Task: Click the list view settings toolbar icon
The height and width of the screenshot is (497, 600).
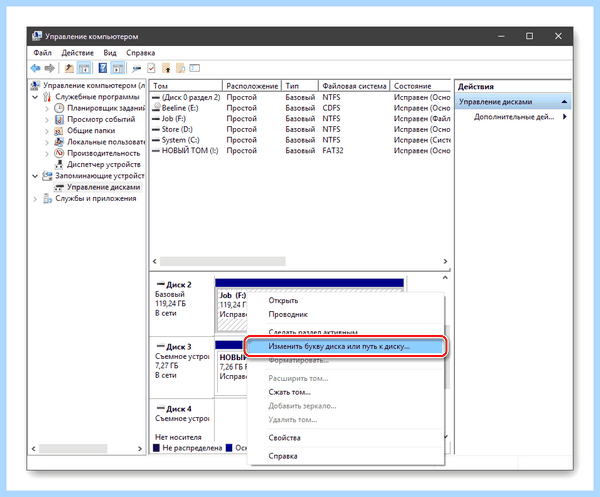Action: (x=195, y=68)
